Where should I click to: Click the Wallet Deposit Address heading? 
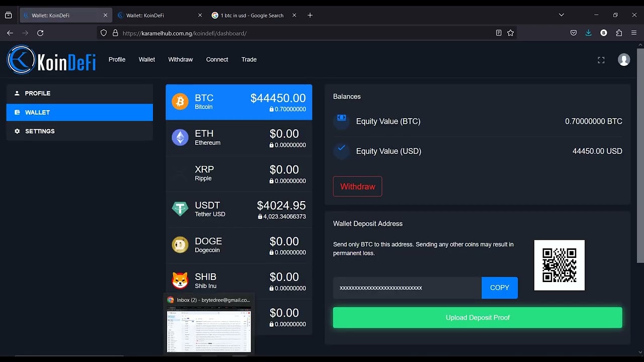click(368, 224)
